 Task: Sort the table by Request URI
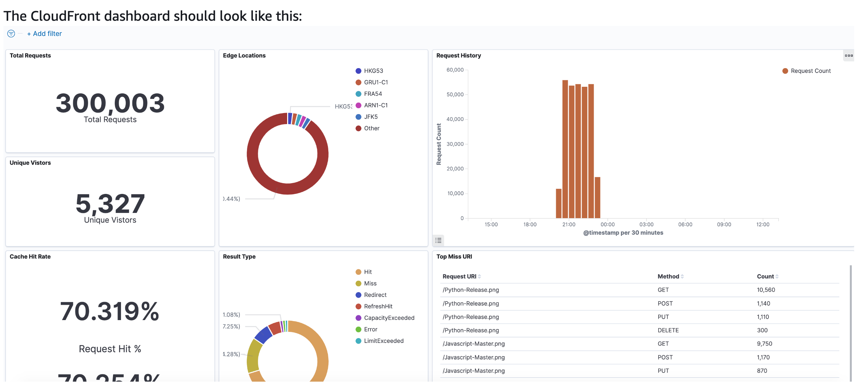click(x=461, y=276)
